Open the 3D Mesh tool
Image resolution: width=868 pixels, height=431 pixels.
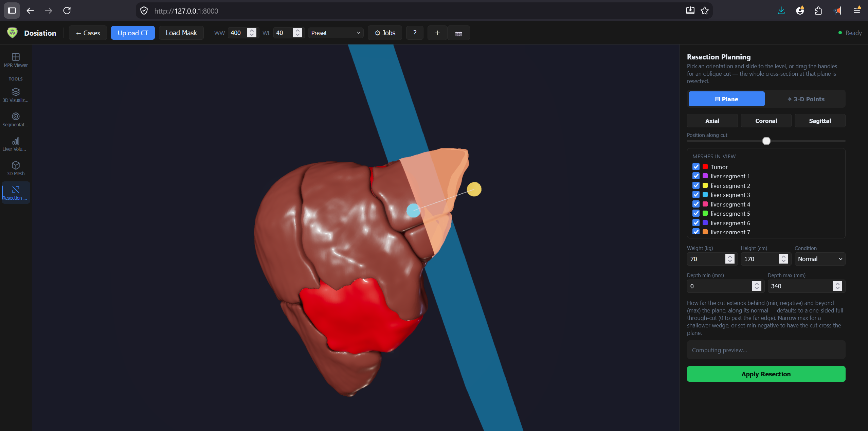(x=16, y=168)
